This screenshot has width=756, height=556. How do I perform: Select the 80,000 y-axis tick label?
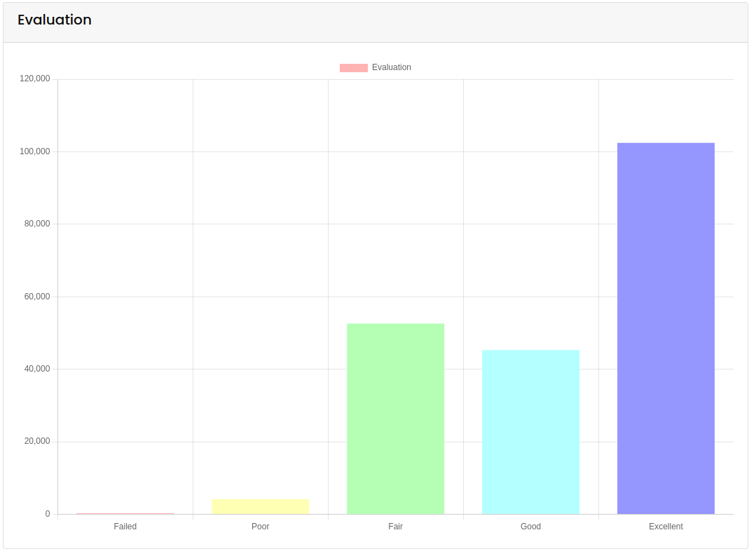(x=36, y=224)
